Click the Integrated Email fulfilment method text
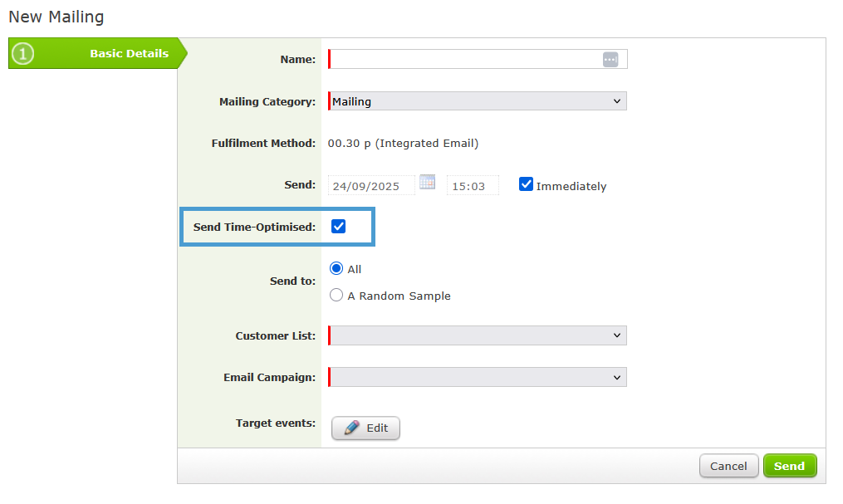The width and height of the screenshot is (843, 504). 403,143
